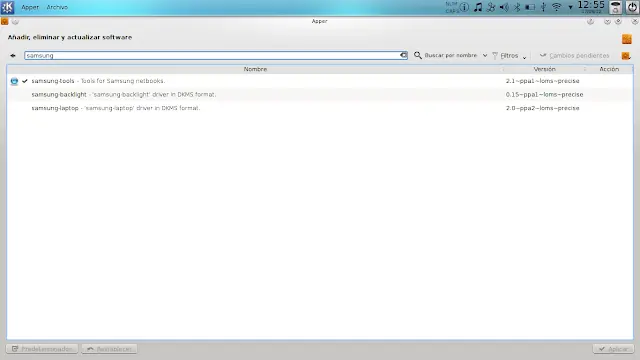Click Cambios pendientes button
Viewport: 640px width, 360px height.
click(574, 56)
